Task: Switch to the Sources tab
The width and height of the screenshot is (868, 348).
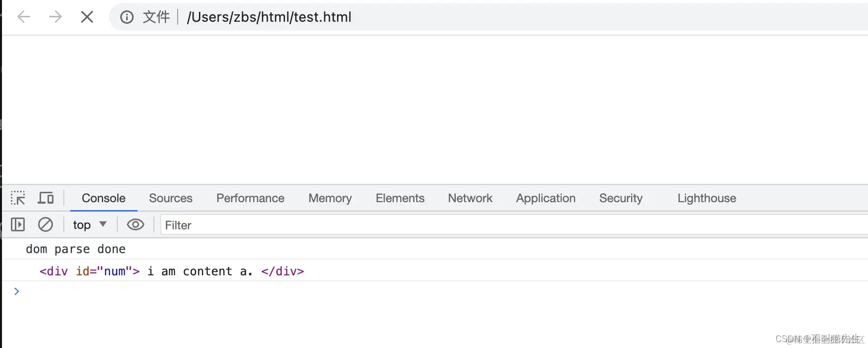Action: [x=171, y=198]
